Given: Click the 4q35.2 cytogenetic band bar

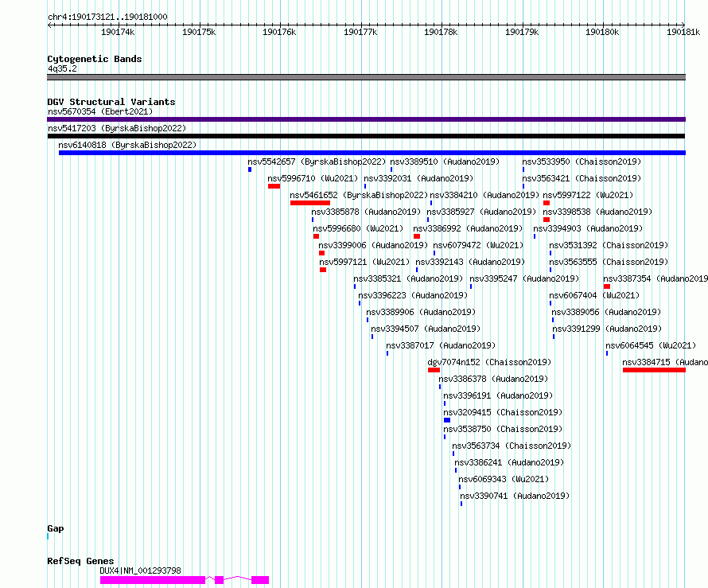Looking at the screenshot, I should [366, 77].
